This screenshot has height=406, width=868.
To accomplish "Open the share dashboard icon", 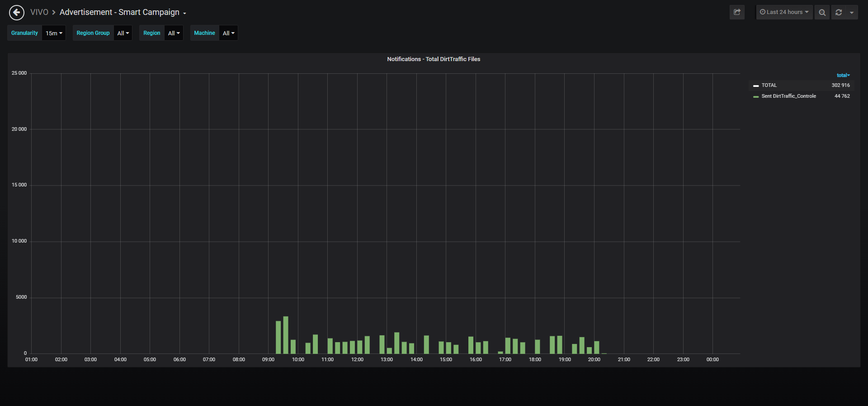I will pos(737,12).
